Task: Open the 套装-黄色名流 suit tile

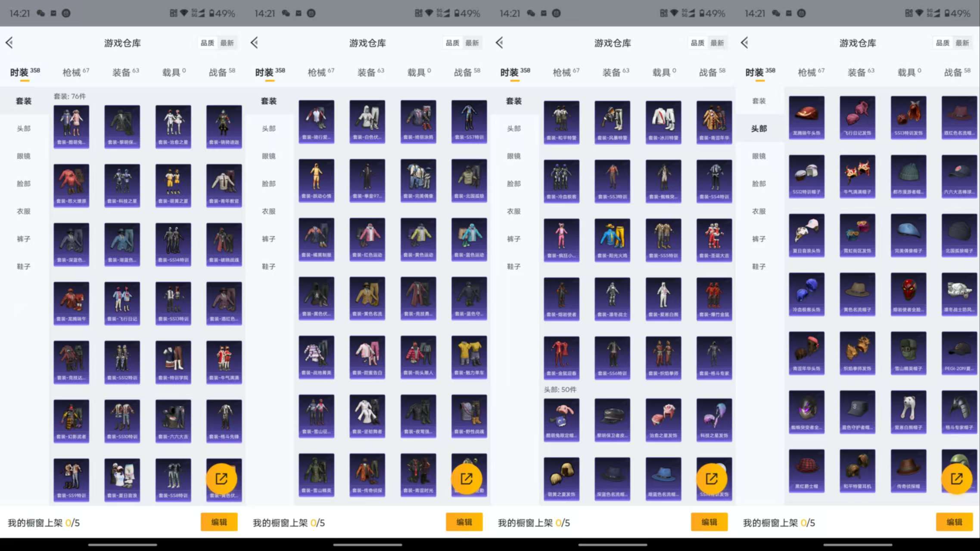Action: tap(367, 298)
